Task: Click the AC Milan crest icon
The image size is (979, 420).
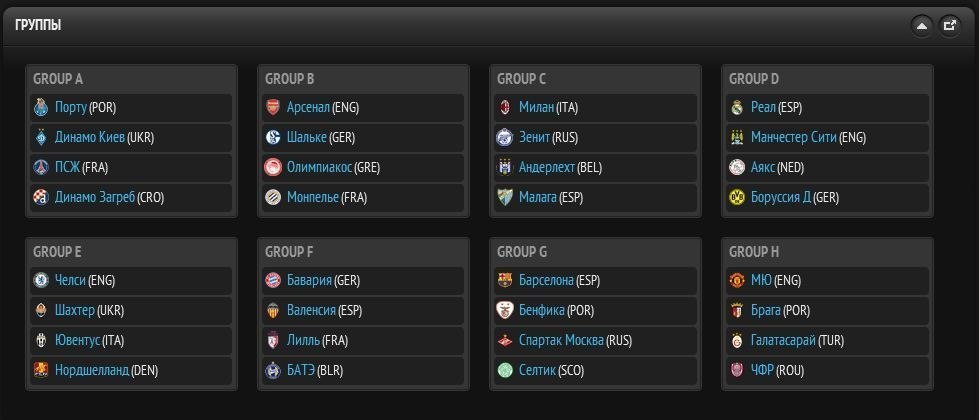Action: tap(505, 108)
